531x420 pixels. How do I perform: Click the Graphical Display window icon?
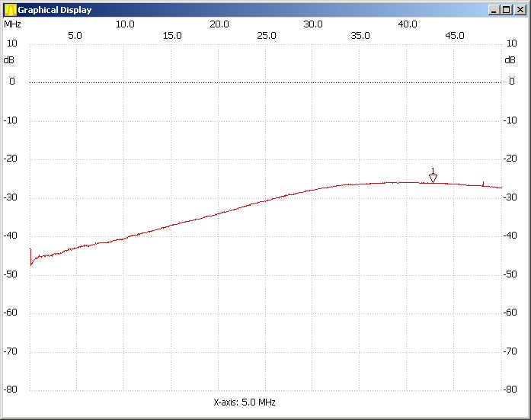coord(10,10)
